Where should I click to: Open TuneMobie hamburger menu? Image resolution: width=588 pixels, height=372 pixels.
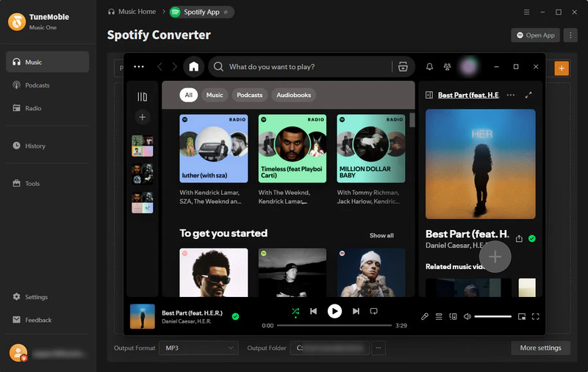coord(526,12)
